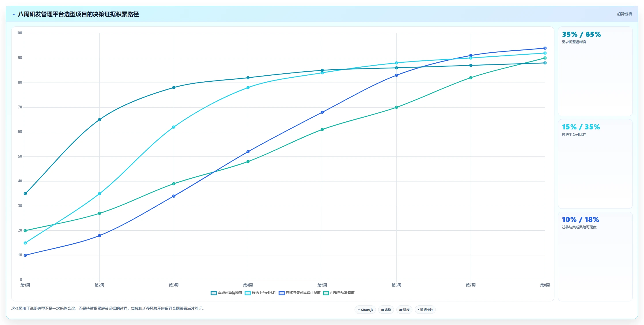Select 迁移与集成风险可见度 point at 第6周 (83)
Image resolution: width=644 pixels, height=325 pixels.
(397, 75)
